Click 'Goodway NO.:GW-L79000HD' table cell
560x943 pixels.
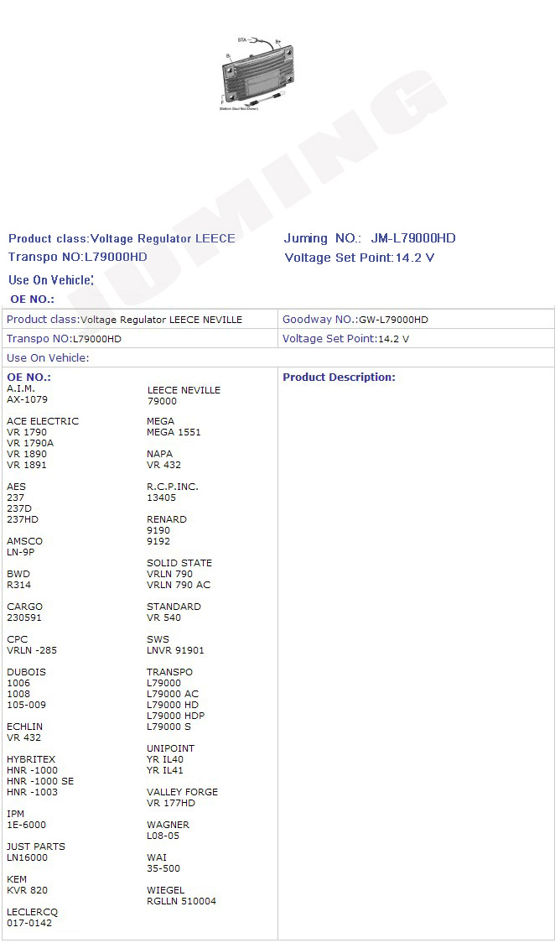tap(416, 320)
